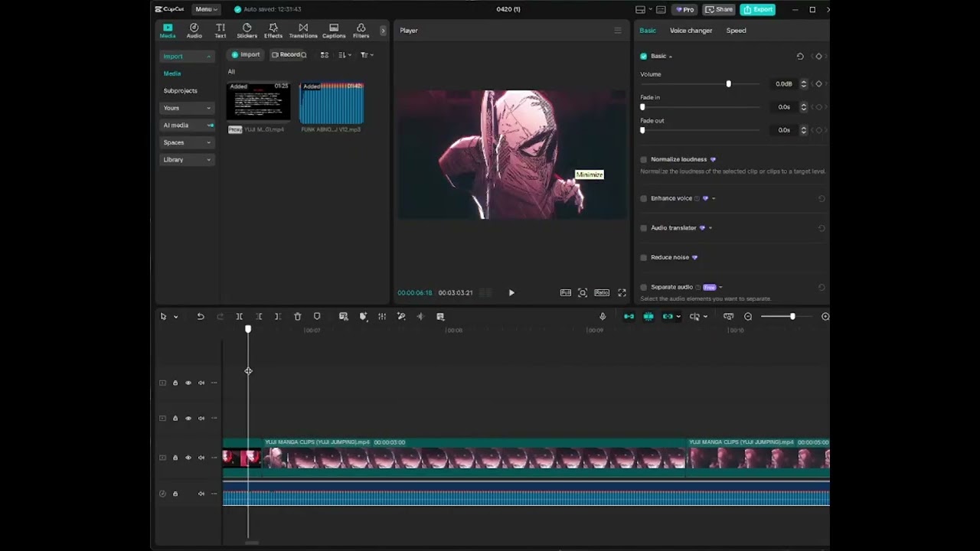Enable Normalize loudness checkbox
The height and width of the screenshot is (551, 980).
(643, 159)
